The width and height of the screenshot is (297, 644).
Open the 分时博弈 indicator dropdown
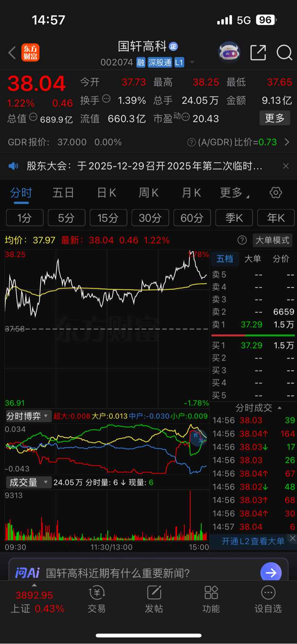click(28, 416)
